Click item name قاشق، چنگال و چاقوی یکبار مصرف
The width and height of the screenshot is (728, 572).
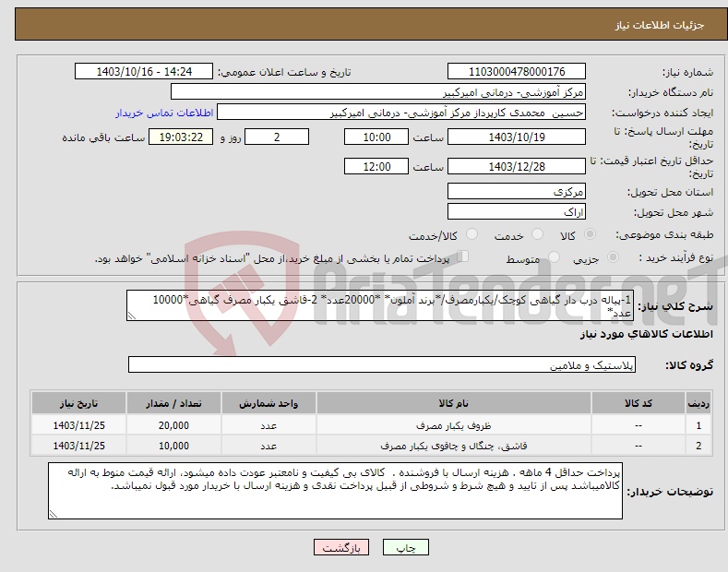coord(454,446)
